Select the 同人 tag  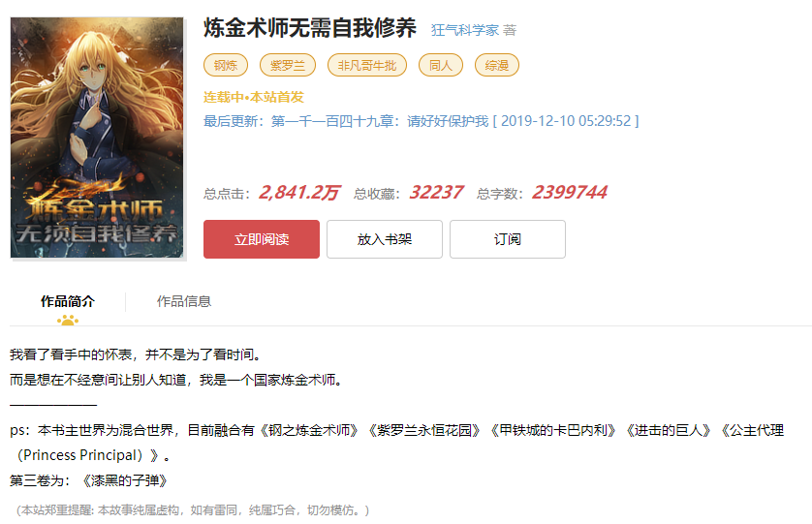pos(441,65)
